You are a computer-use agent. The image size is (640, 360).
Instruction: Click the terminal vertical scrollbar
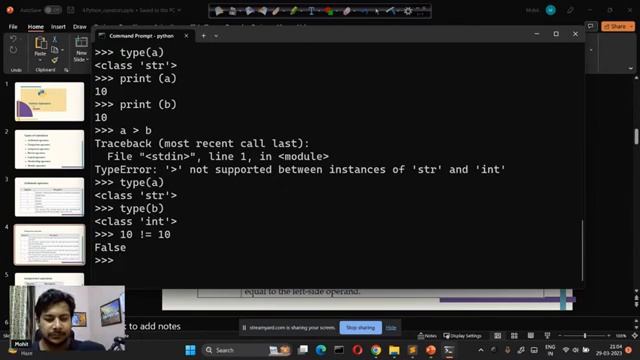pyautogui.click(x=582, y=250)
